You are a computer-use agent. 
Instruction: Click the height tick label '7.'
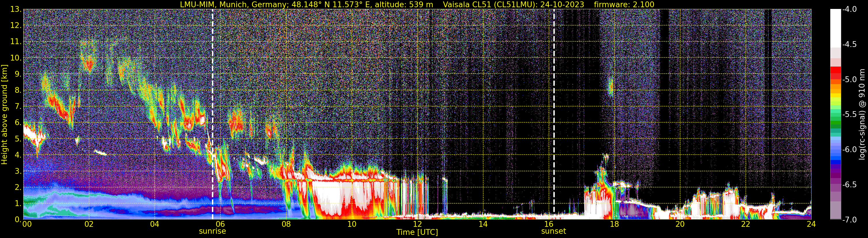[x=18, y=107]
